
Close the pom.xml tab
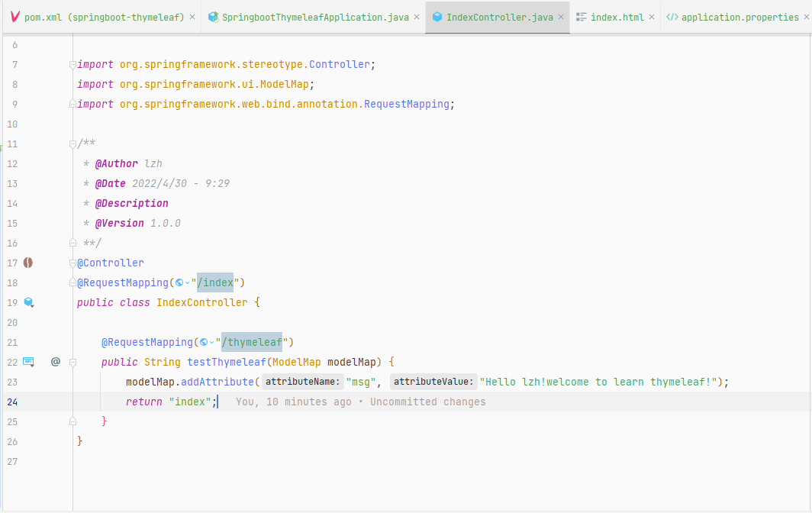[192, 17]
